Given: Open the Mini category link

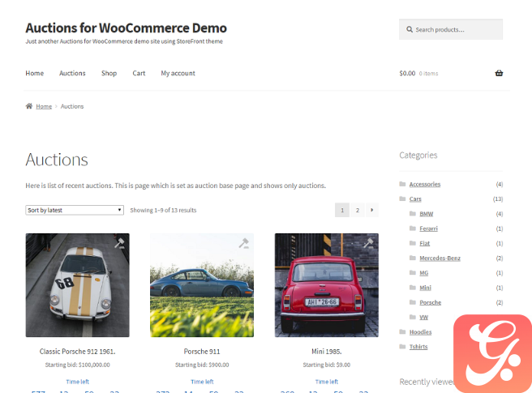Looking at the screenshot, I should (x=425, y=288).
